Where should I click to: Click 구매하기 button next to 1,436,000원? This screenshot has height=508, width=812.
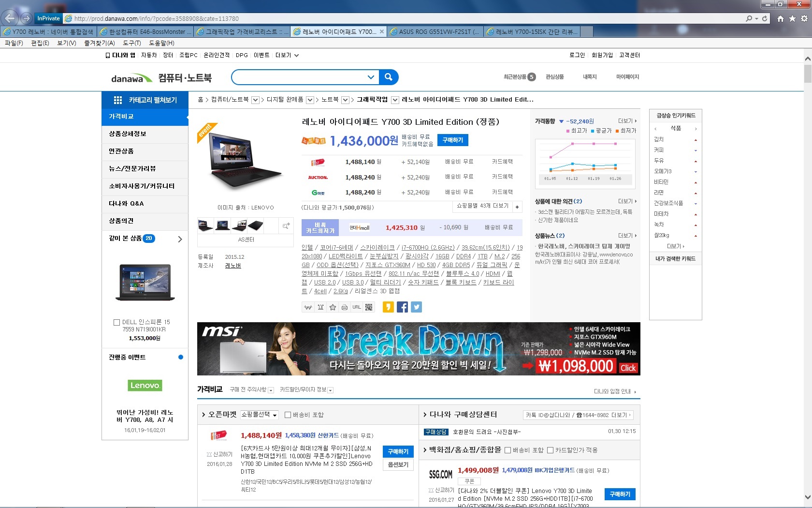(x=452, y=140)
